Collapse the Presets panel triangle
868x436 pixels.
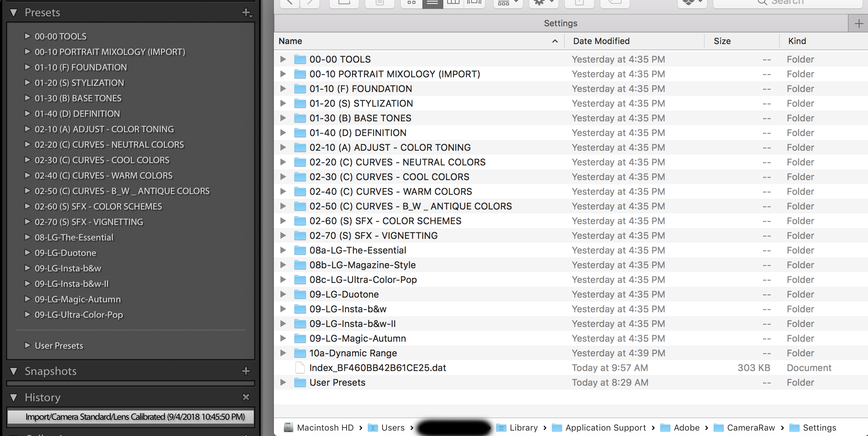[x=14, y=13]
